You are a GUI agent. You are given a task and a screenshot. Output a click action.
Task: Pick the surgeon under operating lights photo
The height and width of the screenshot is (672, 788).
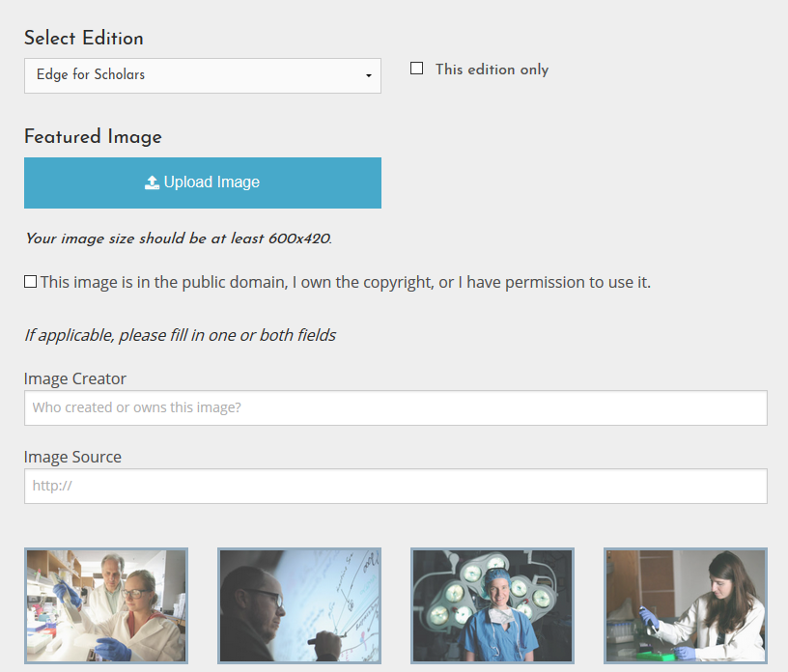(x=492, y=605)
